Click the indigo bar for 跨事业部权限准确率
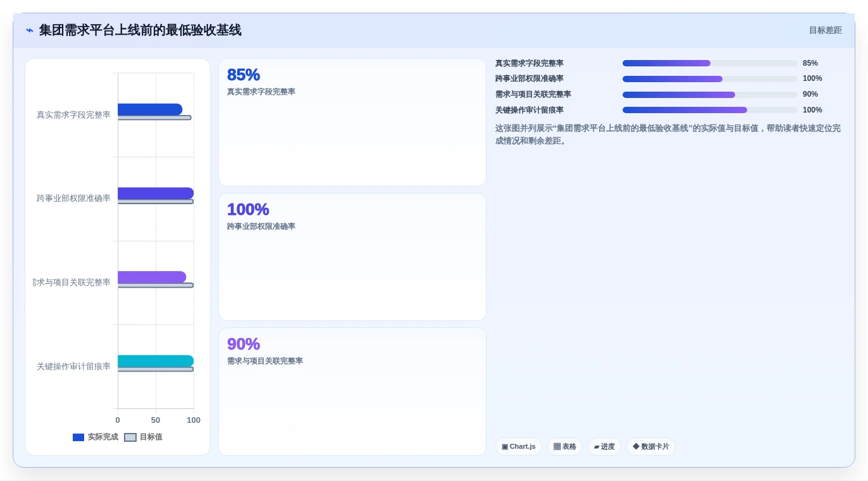The width and height of the screenshot is (868, 481). coord(156,193)
